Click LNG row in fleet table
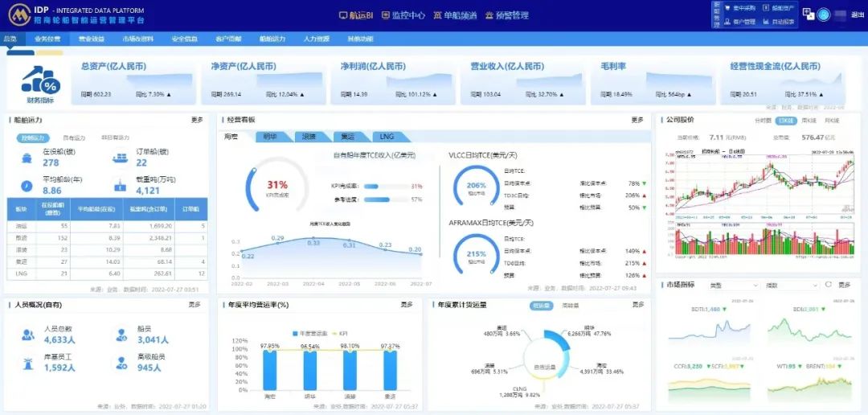 tap(107, 273)
